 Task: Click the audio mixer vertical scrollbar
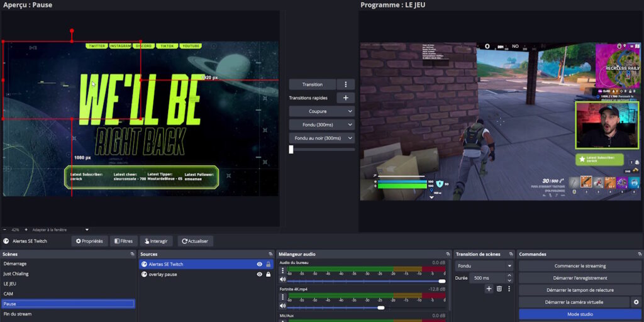449,286
